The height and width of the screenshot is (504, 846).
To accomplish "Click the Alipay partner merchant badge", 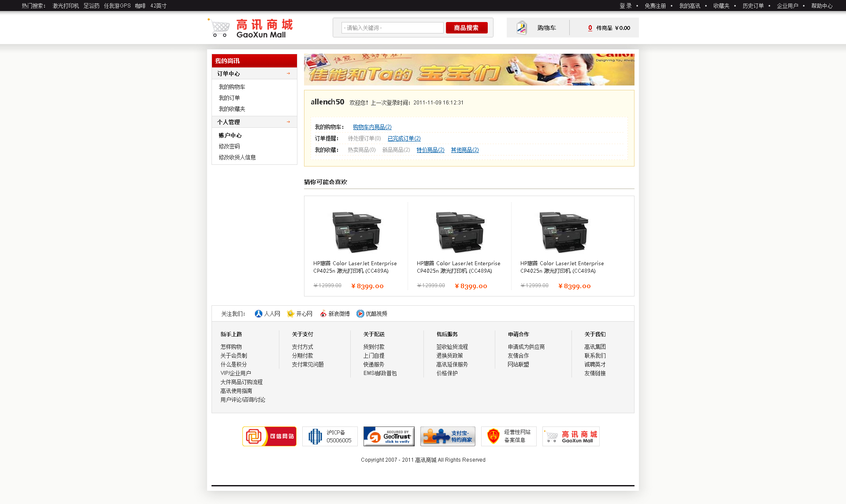I will click(448, 436).
